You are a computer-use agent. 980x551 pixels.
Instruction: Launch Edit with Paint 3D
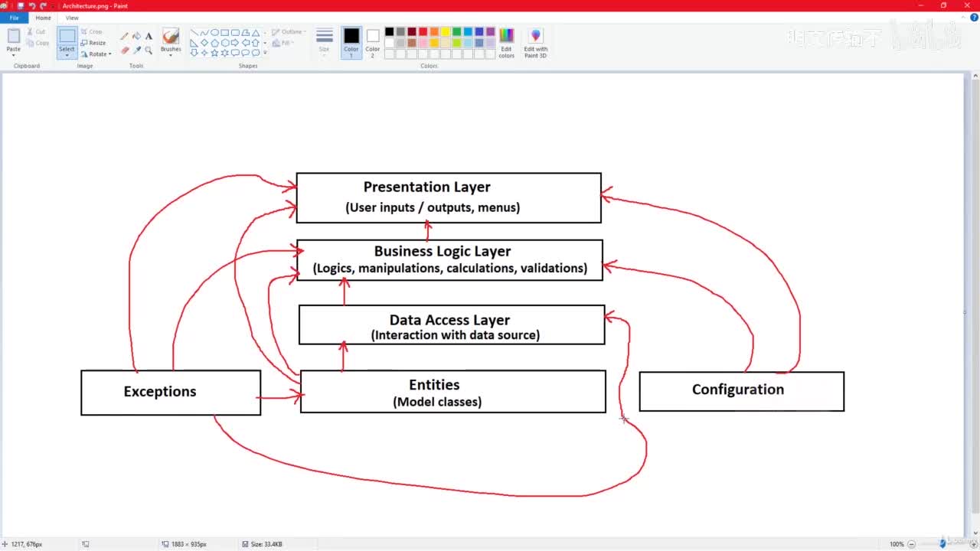[x=535, y=43]
